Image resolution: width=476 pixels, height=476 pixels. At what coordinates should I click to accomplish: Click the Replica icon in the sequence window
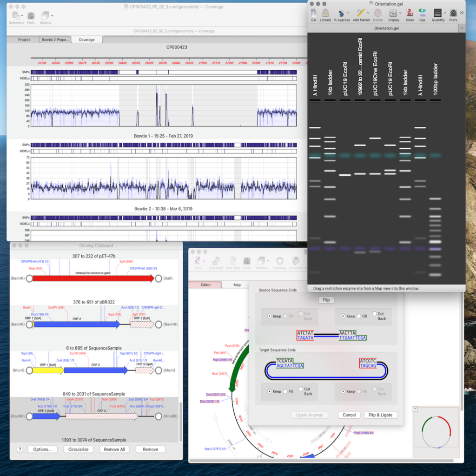[261, 261]
